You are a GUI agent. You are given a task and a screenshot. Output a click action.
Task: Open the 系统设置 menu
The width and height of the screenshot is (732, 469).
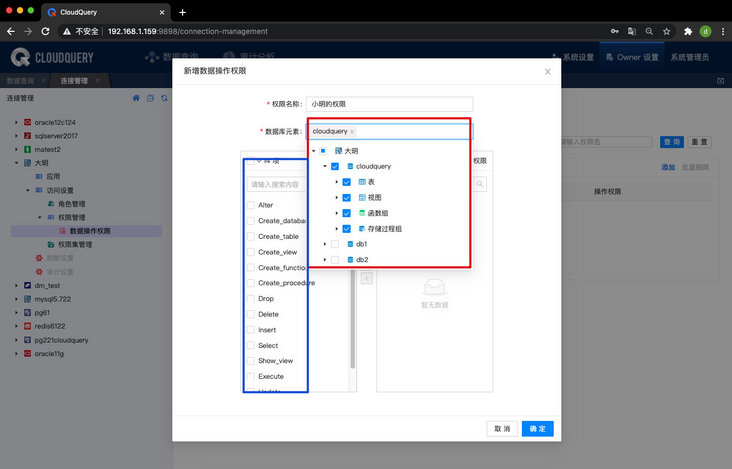pos(573,57)
